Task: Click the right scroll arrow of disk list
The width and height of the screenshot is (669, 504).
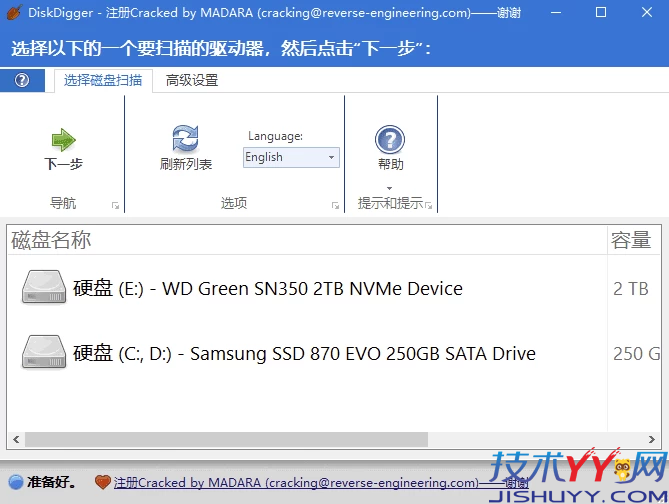Action: point(652,439)
